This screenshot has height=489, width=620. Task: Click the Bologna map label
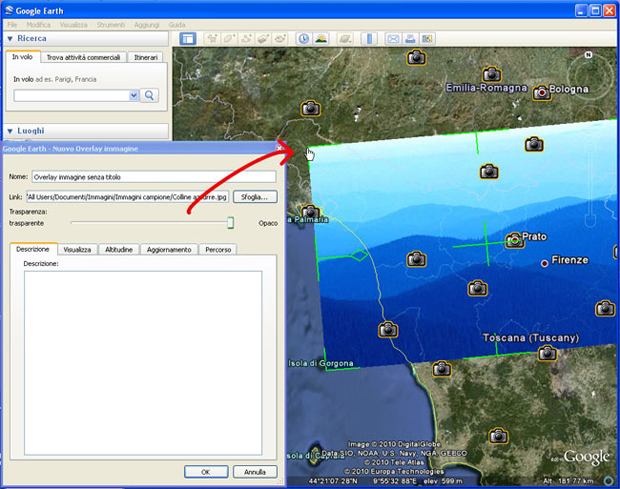569,89
